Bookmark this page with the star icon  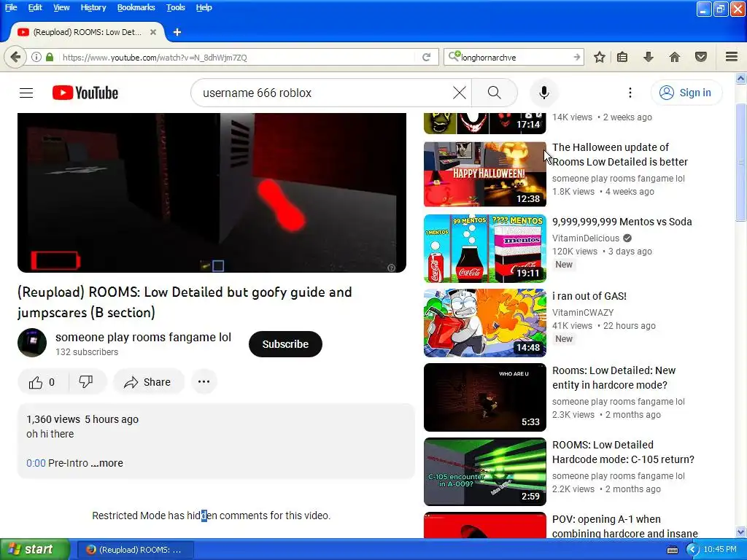600,57
